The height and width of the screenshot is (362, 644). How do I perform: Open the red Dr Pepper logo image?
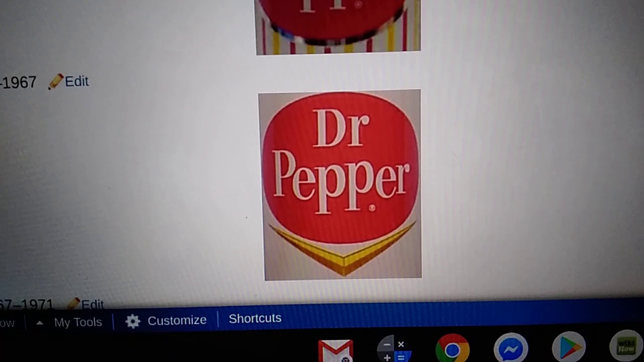(x=340, y=185)
